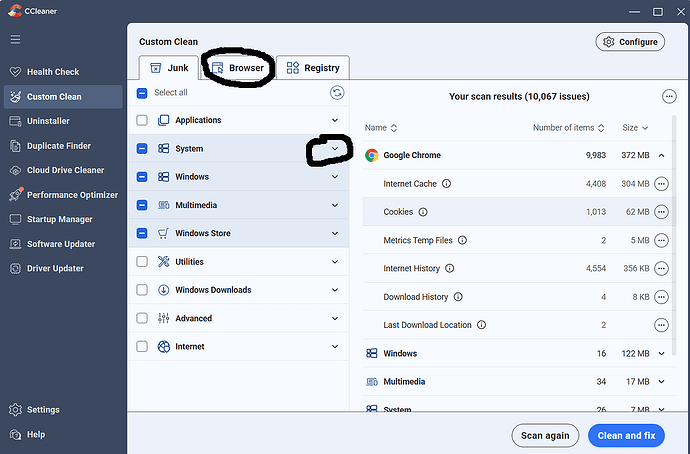Switch to the Junk tab
Screen dimensions: 690x454
[x=169, y=68]
